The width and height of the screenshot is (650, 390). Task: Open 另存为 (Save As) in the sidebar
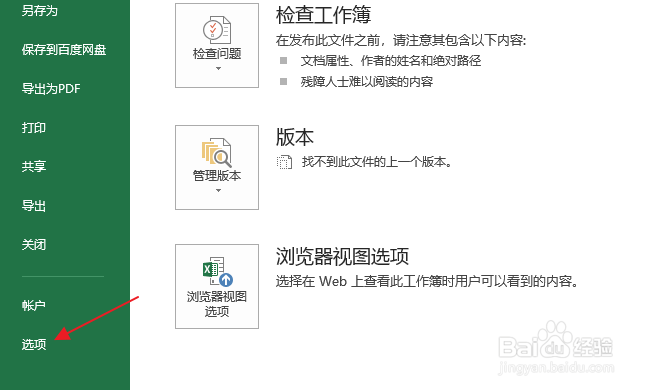tap(40, 11)
